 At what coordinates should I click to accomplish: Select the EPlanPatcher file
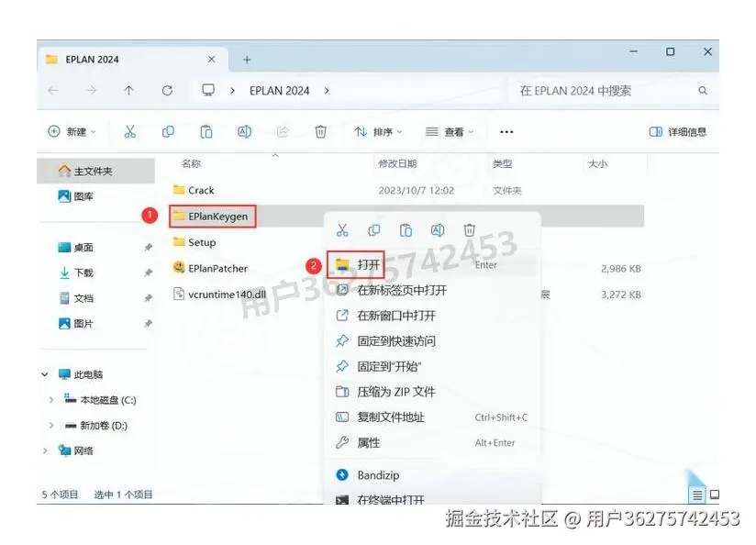point(210,268)
